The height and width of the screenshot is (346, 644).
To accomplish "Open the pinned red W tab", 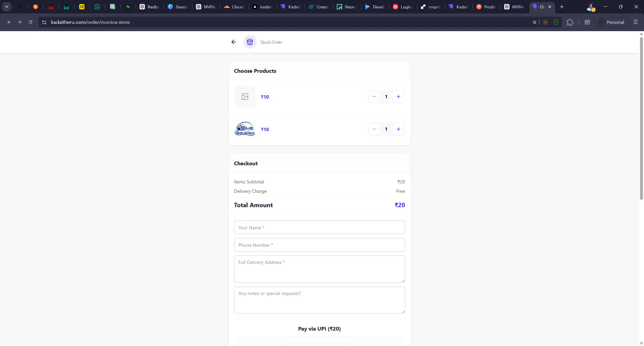I will (51, 7).
